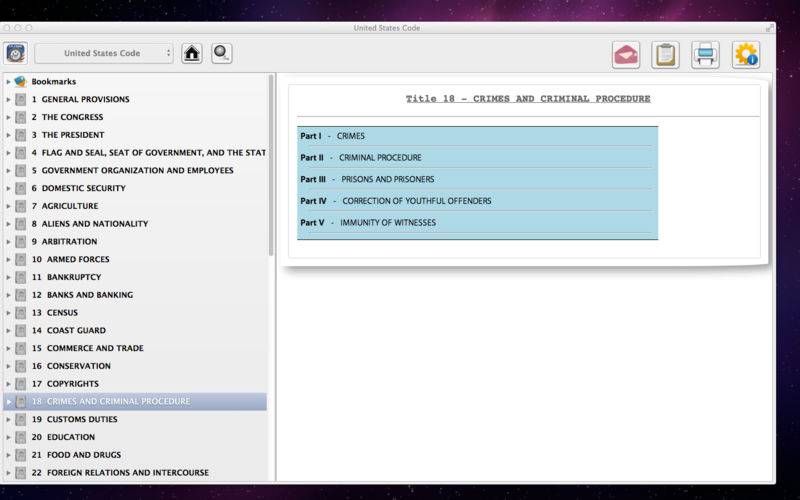
Task: Click the email envelope icon
Action: click(626, 55)
